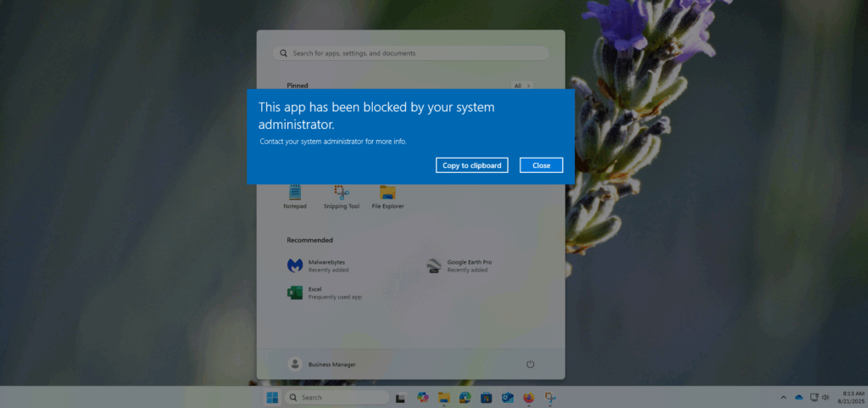Screen dimensions: 868x408
Task: Click the taskbar Search box
Action: click(337, 397)
